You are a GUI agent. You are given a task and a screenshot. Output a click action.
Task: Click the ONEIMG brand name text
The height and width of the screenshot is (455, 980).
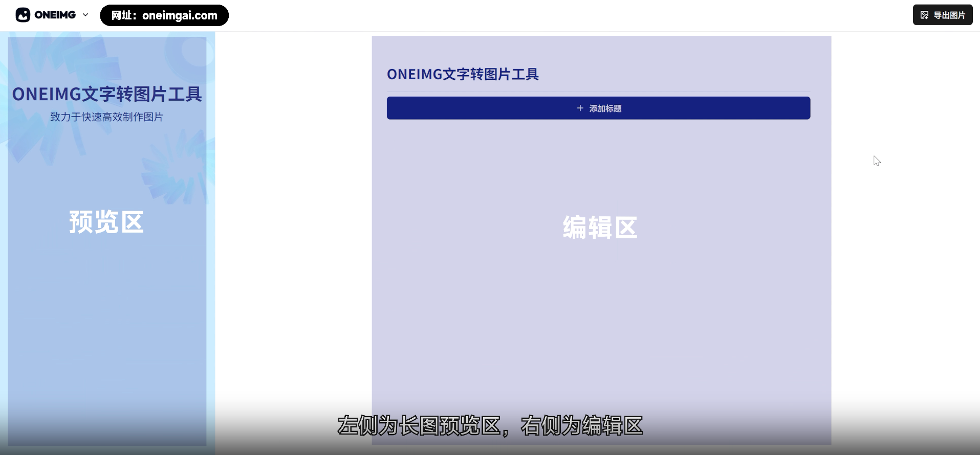click(55, 15)
